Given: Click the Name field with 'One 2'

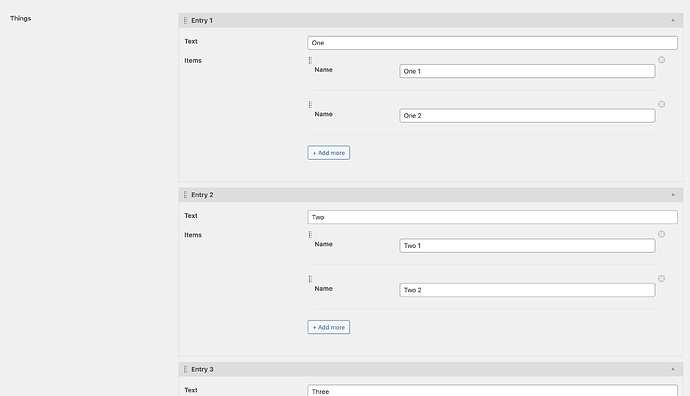Looking at the screenshot, I should tap(527, 116).
